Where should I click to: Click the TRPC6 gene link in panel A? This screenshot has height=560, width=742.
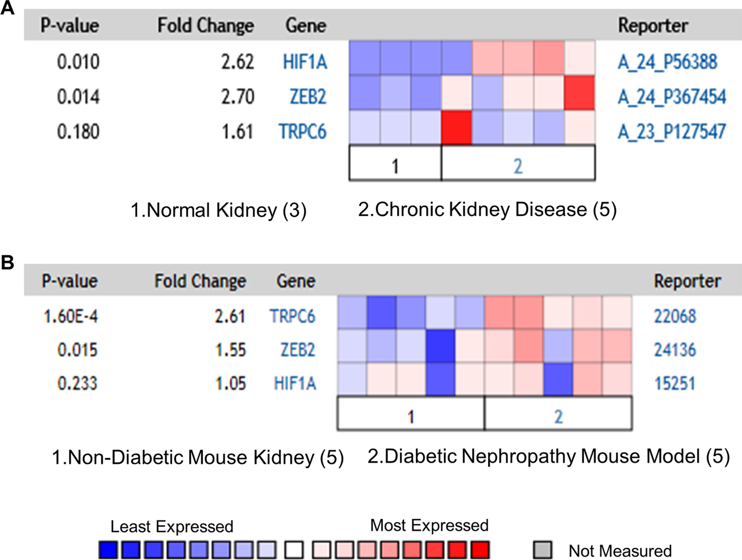click(x=303, y=131)
